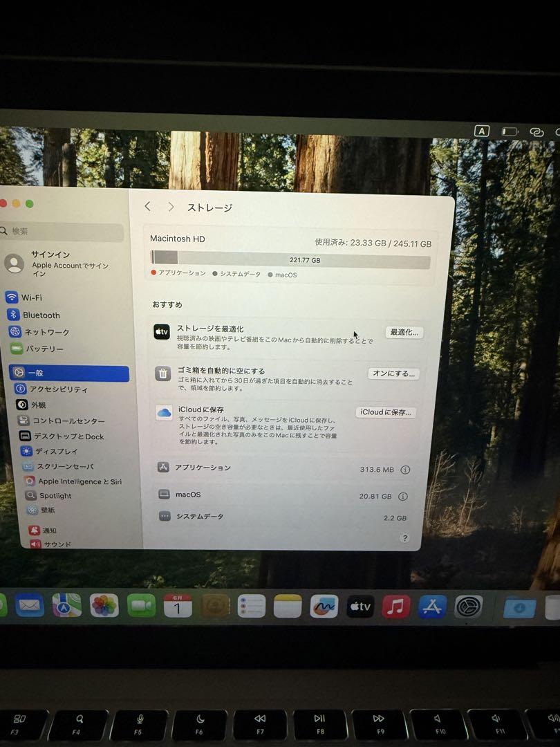
Task: Open 壁紙 settings
Action: tap(41, 510)
